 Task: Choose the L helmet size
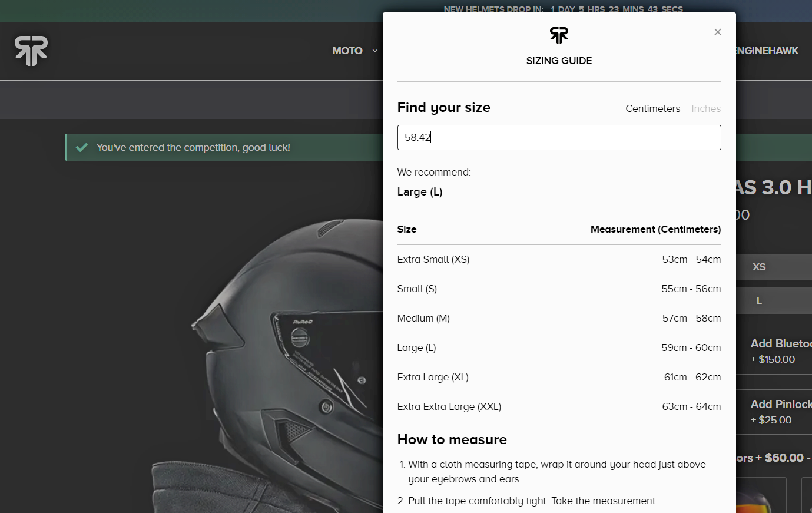(760, 300)
